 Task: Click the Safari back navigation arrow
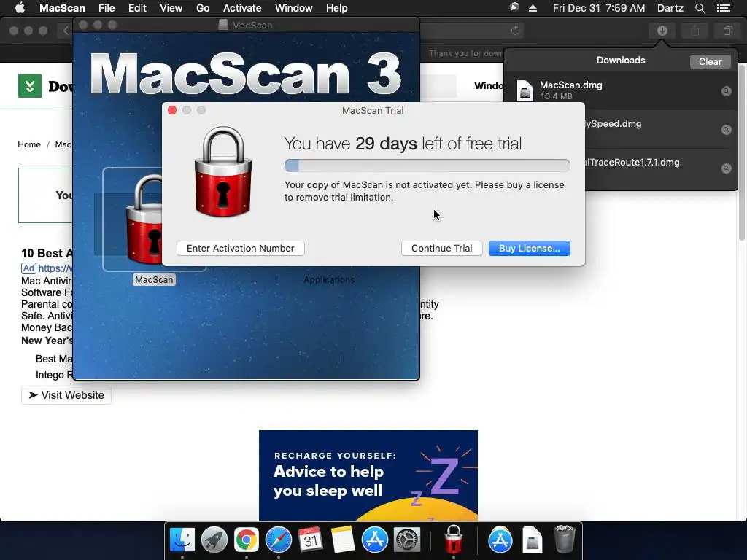tap(66, 31)
